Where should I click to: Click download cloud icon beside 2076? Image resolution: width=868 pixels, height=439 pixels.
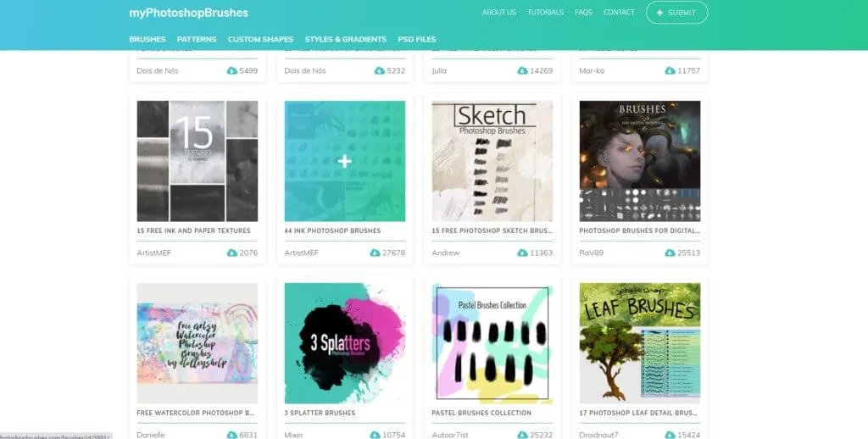[x=232, y=253]
